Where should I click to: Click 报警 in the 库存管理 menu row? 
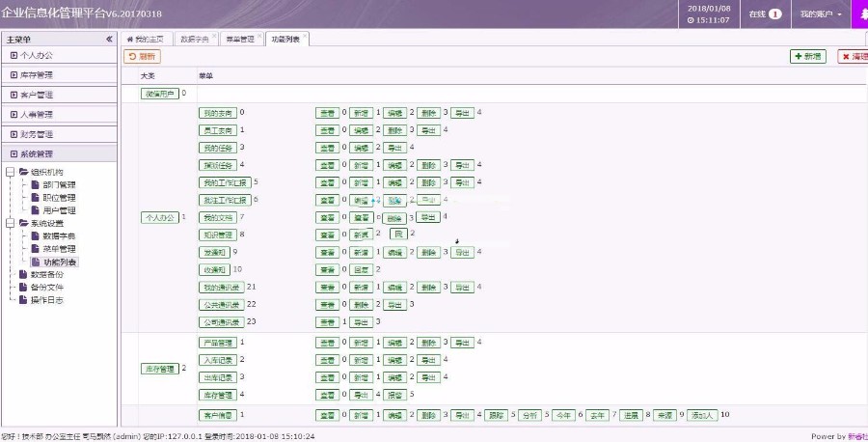pyautogui.click(x=394, y=395)
